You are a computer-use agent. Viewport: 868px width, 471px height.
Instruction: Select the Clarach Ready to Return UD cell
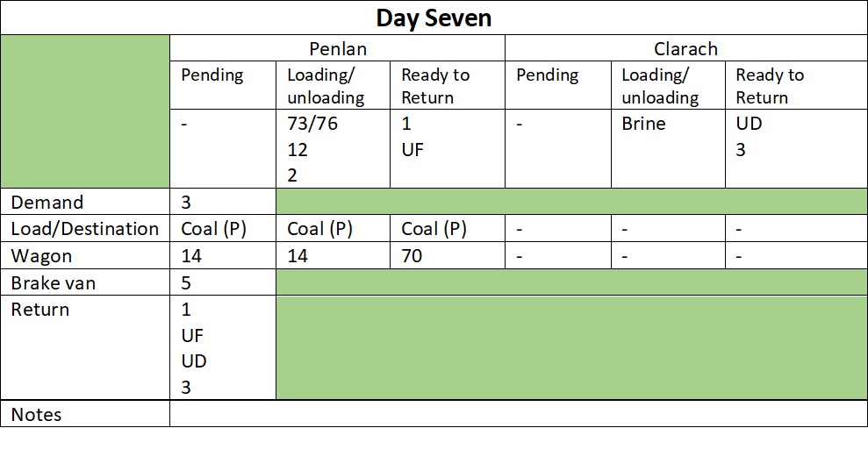[796, 148]
